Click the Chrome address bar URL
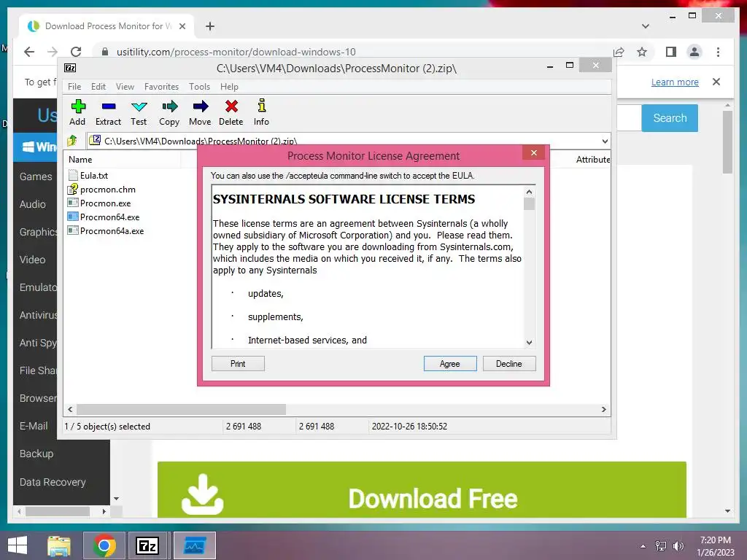Screen dimensions: 747x560 236,52
